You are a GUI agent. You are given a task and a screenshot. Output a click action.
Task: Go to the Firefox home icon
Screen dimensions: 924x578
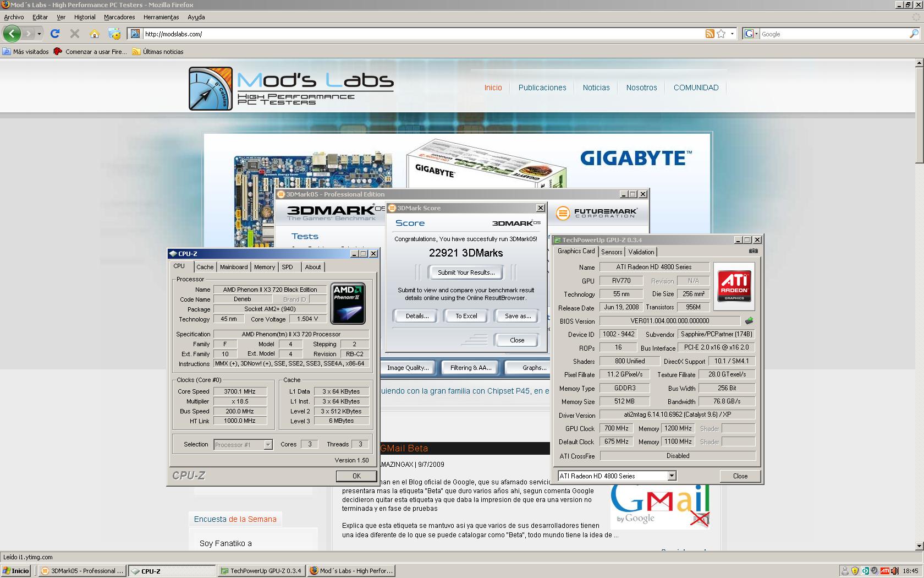pyautogui.click(x=95, y=34)
